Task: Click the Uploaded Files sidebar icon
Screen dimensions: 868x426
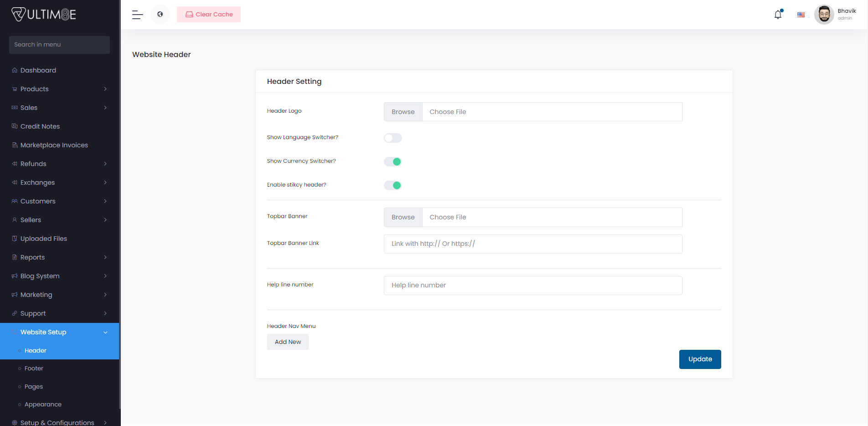Action: coord(15,239)
